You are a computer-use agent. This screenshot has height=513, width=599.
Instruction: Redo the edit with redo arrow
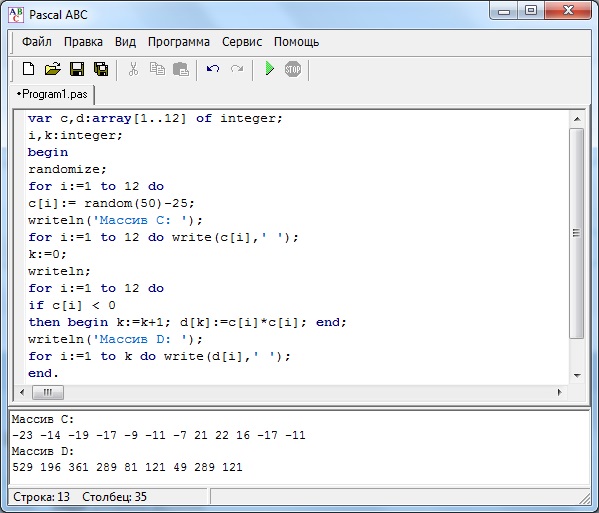(237, 69)
